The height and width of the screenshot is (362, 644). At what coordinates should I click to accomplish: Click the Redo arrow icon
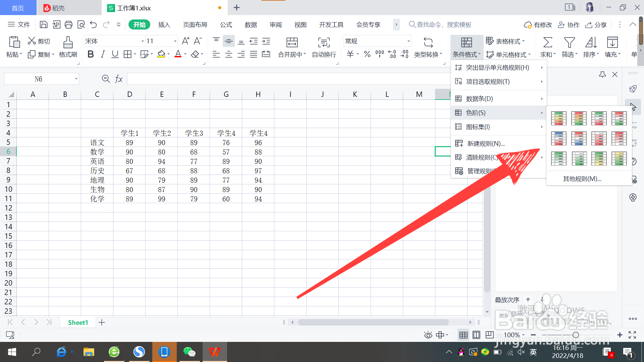(106, 24)
